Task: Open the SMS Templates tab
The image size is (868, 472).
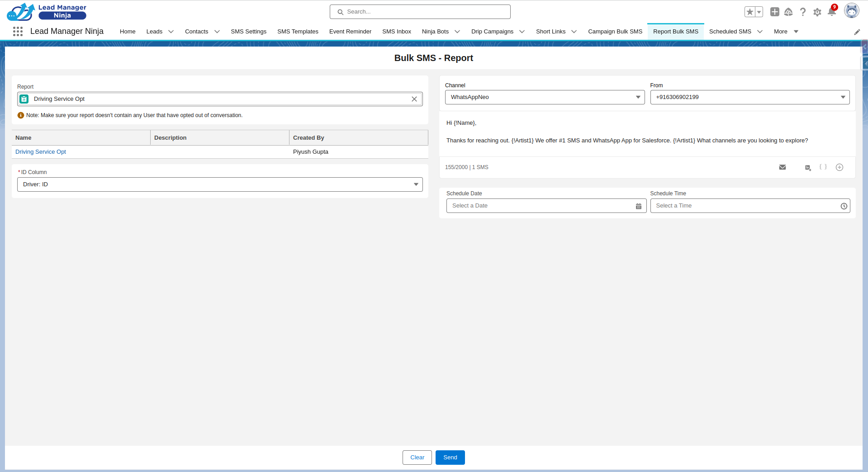Action: pos(298,32)
